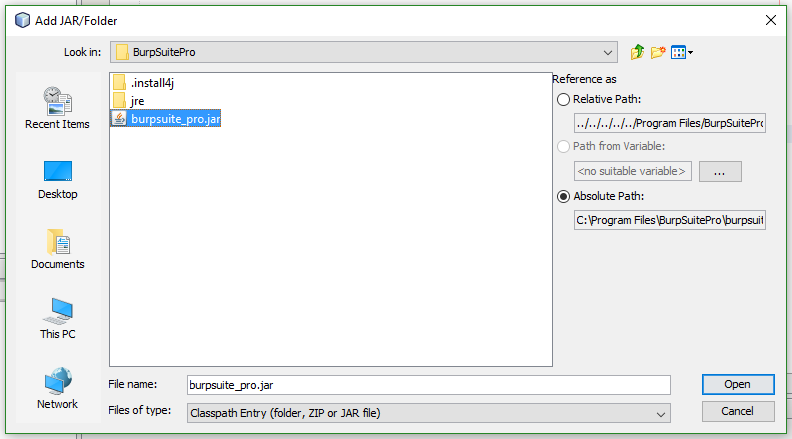Expand the Files of type dropdown
Screen dimensions: 792x439
[660, 413]
